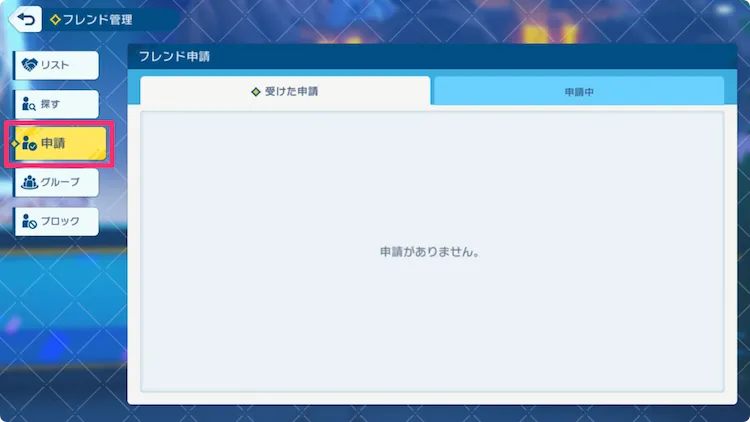The height and width of the screenshot is (422, 750).
Task: Click the diamond icon beside フレンド管理
Action: pyautogui.click(x=56, y=19)
